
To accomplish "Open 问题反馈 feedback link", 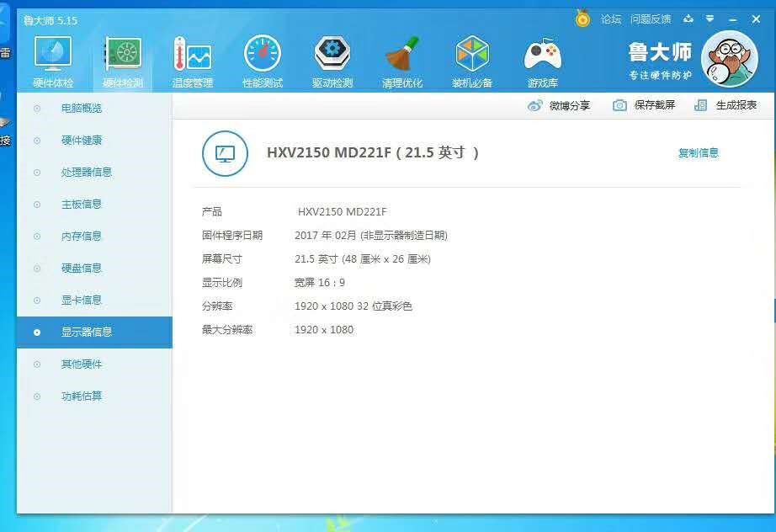I will coord(651,19).
